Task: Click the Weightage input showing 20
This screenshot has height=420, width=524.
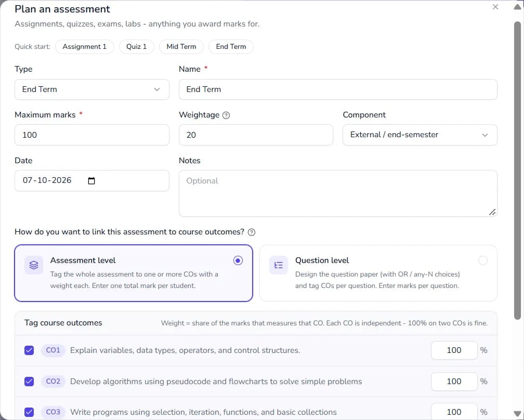Action: [x=256, y=135]
